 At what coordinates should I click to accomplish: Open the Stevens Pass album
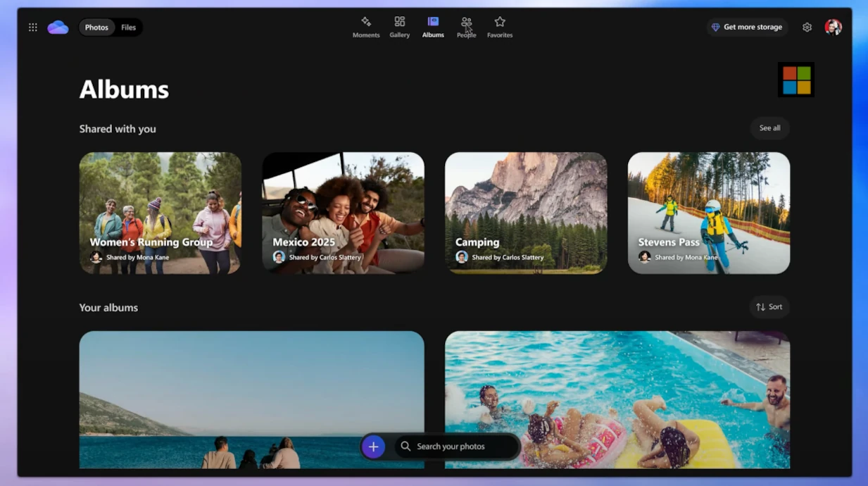[708, 213]
